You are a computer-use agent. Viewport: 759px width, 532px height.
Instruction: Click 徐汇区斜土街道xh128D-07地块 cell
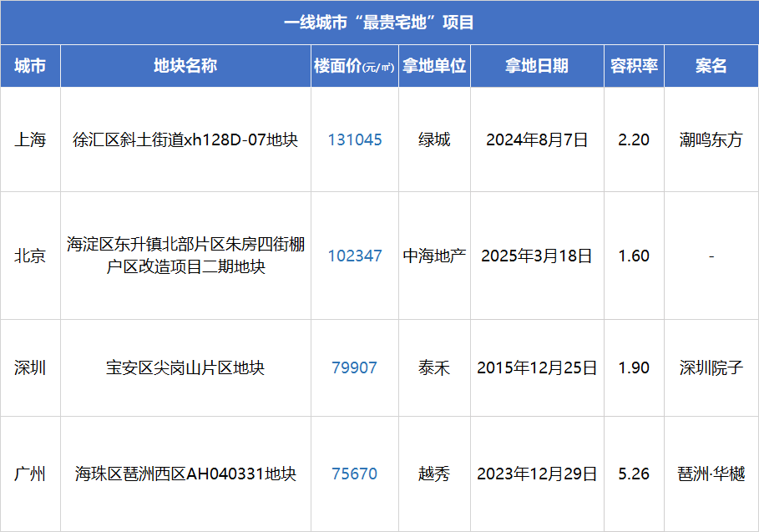click(185, 139)
